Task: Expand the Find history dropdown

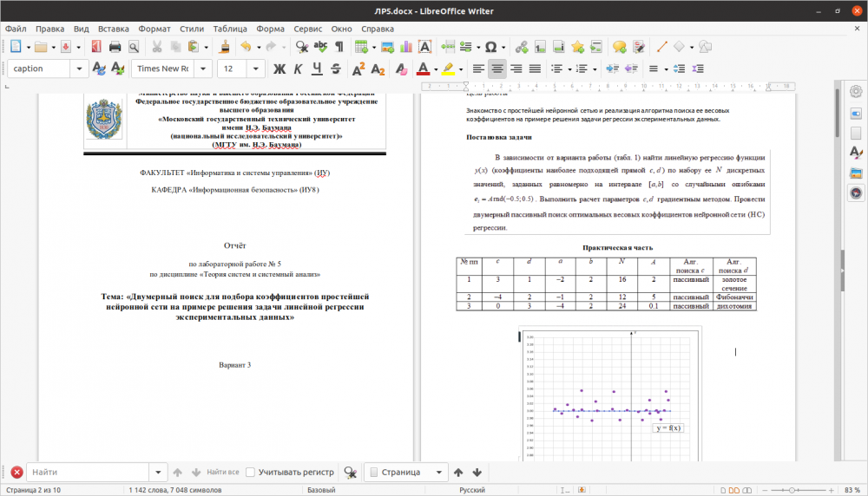Action: click(x=158, y=473)
